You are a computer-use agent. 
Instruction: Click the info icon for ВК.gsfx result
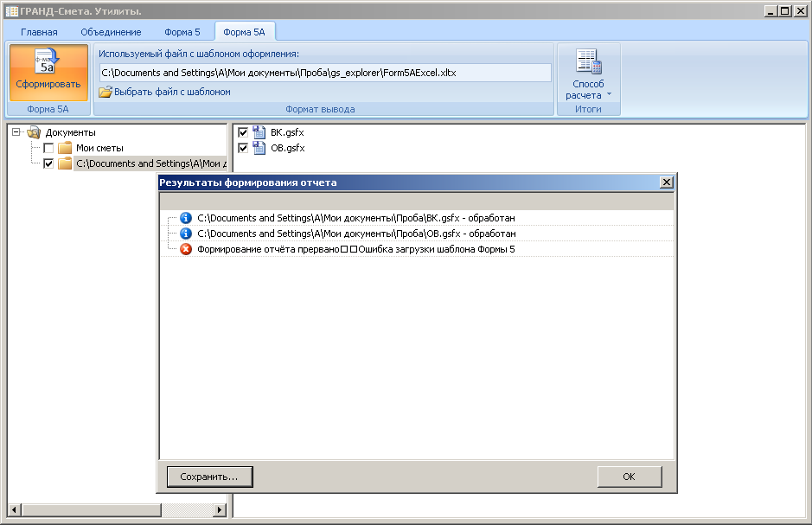click(x=186, y=218)
